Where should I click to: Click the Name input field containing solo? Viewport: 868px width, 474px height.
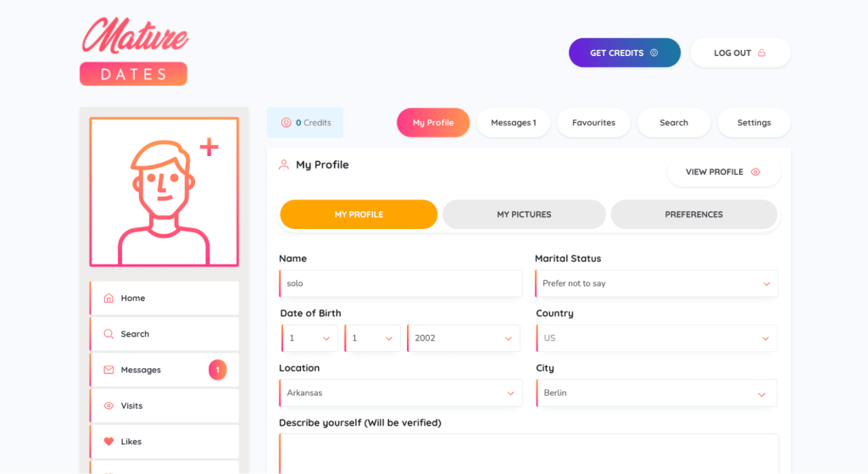[401, 283]
